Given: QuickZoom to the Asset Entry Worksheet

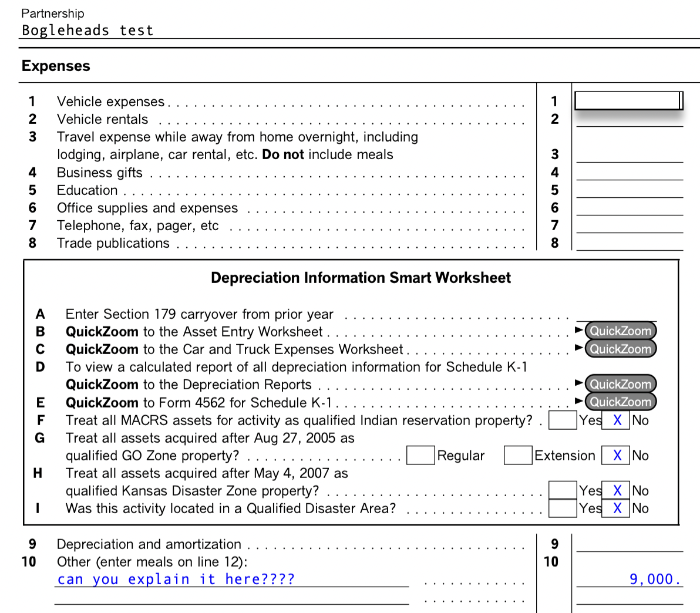Looking at the screenshot, I should 621,331.
